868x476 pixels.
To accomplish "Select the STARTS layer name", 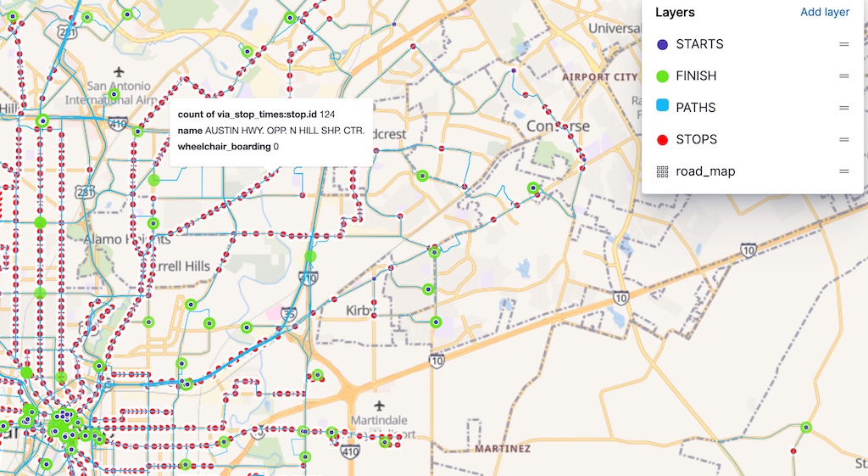I will click(699, 44).
